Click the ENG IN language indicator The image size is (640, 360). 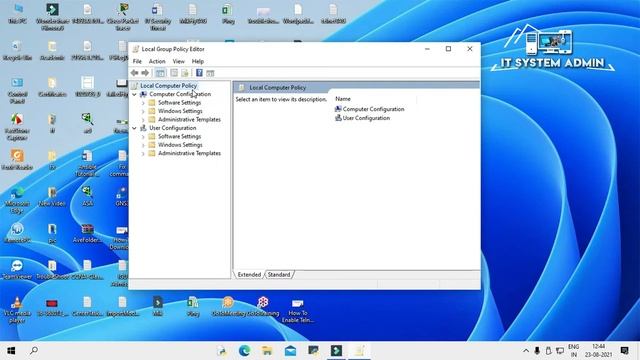[573, 351]
